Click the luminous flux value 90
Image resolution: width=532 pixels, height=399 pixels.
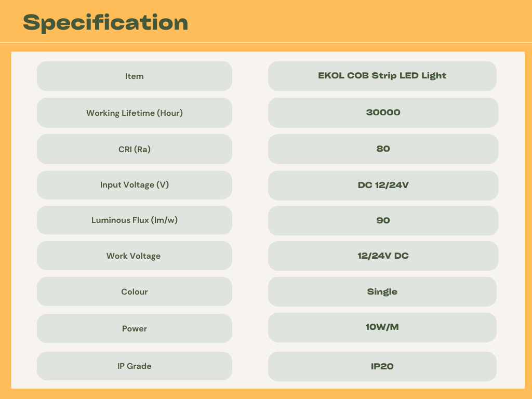pyautogui.click(x=383, y=220)
